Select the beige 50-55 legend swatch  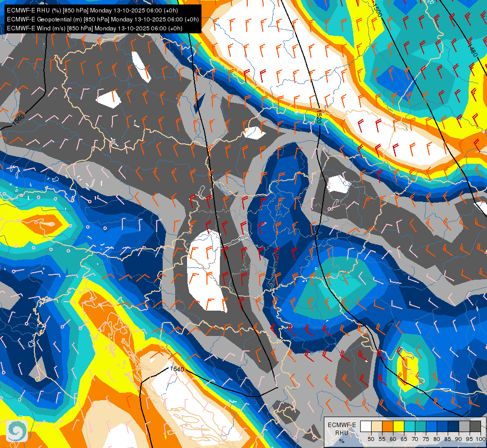(x=377, y=426)
